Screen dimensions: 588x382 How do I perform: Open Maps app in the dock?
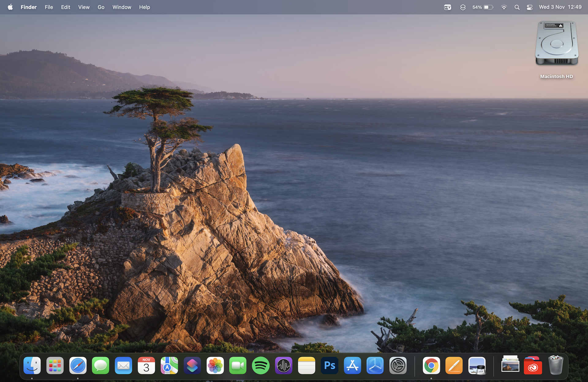(169, 365)
